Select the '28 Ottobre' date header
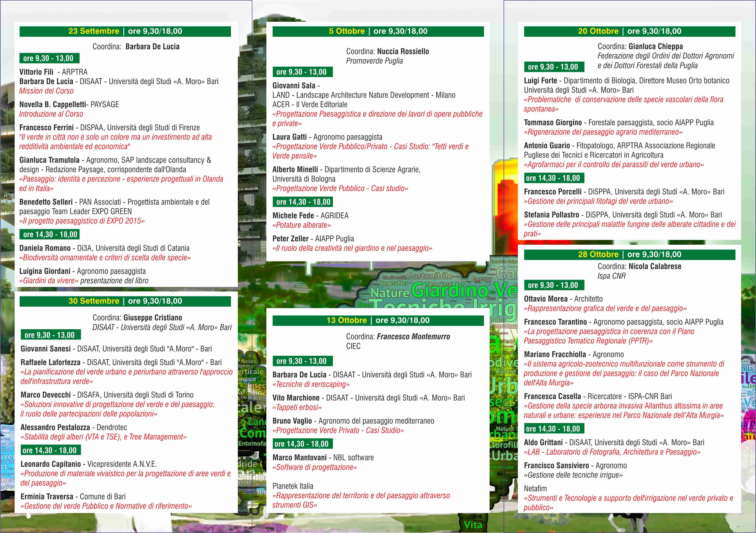 click(x=630, y=255)
